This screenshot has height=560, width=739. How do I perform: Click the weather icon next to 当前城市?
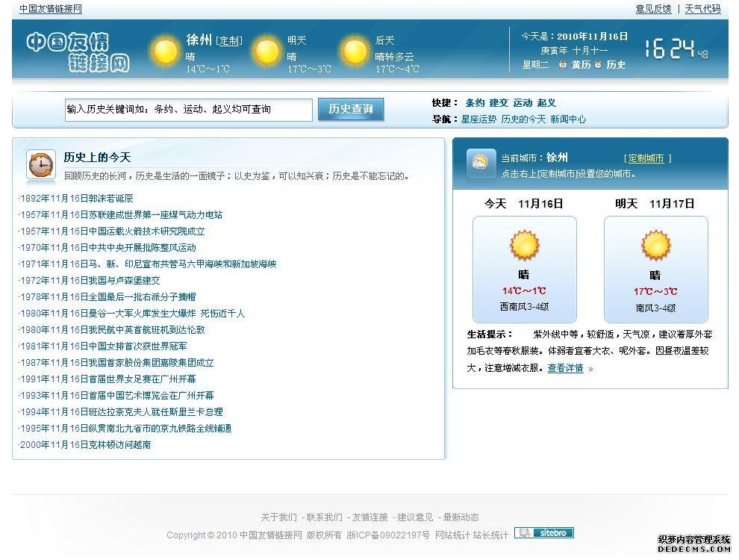pyautogui.click(x=481, y=164)
